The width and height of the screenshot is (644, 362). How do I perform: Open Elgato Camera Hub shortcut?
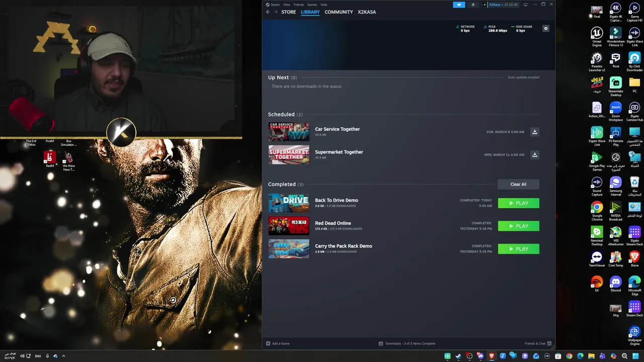pos(634,112)
